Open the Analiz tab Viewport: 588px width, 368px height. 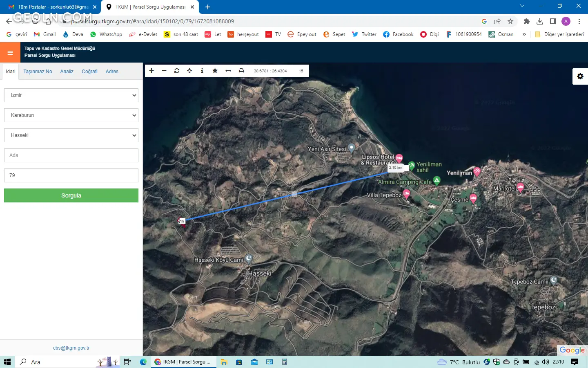67,72
